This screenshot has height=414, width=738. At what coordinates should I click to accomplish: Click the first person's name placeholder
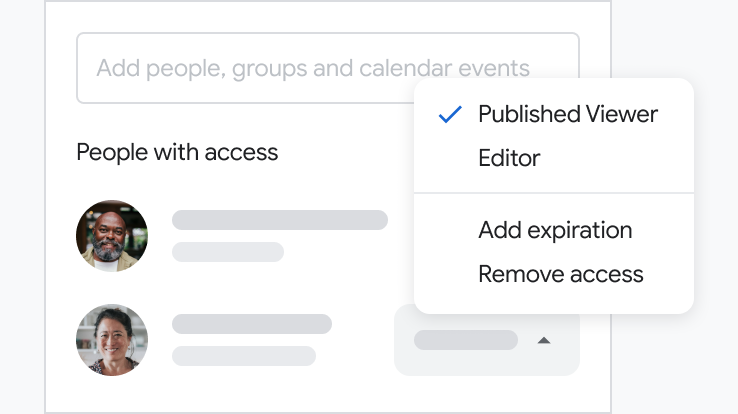tap(279, 220)
